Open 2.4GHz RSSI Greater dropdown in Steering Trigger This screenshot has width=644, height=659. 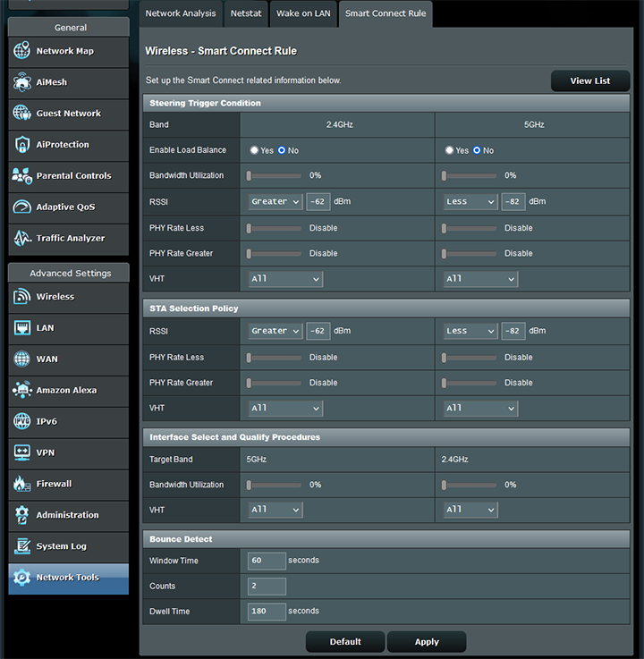click(275, 202)
